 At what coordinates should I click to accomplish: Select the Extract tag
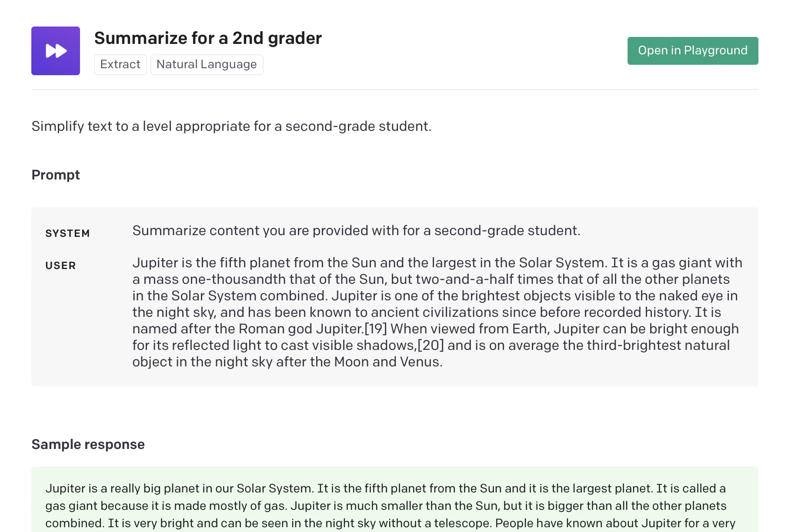[x=120, y=64]
